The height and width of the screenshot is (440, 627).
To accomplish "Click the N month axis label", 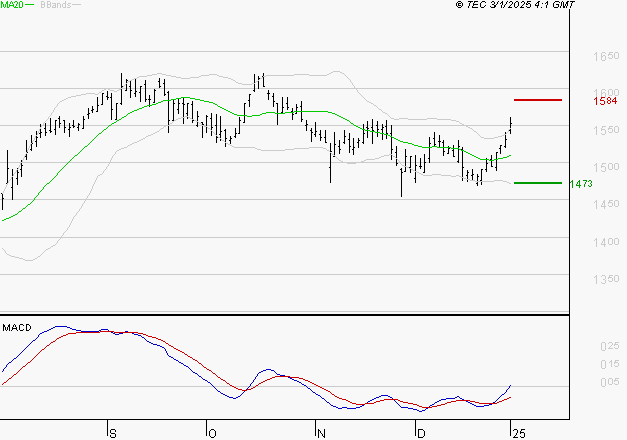I will 321,434.
